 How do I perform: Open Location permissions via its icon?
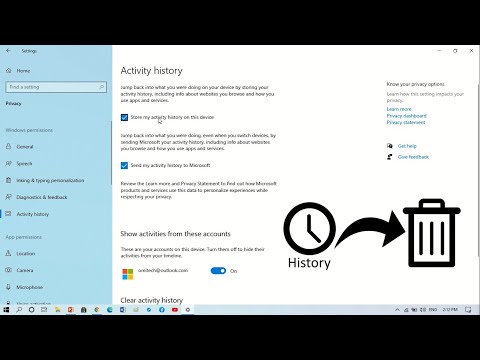[x=9, y=253]
